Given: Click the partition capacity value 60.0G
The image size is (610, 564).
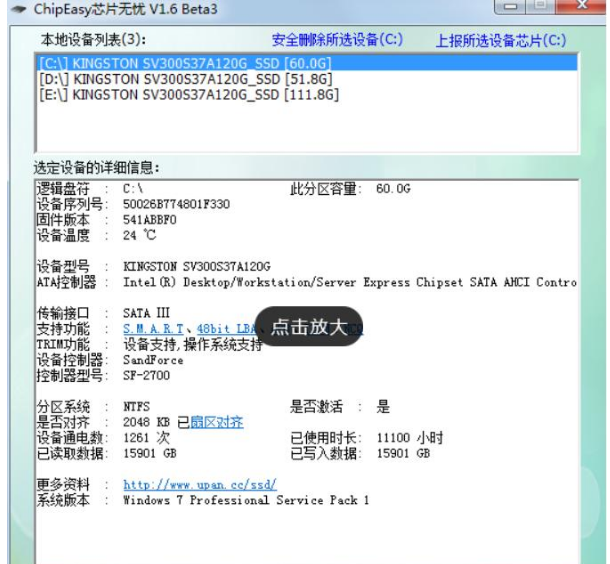Looking at the screenshot, I should tap(393, 189).
